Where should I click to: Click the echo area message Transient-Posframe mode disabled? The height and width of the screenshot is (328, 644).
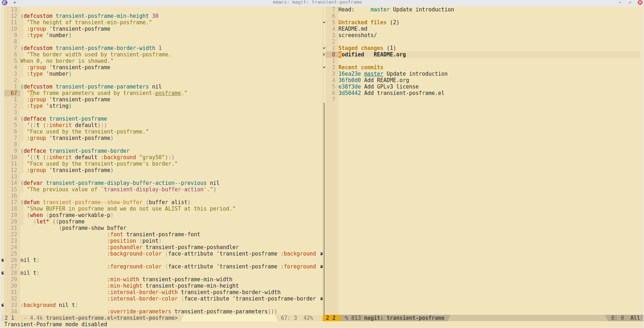[x=56, y=324]
